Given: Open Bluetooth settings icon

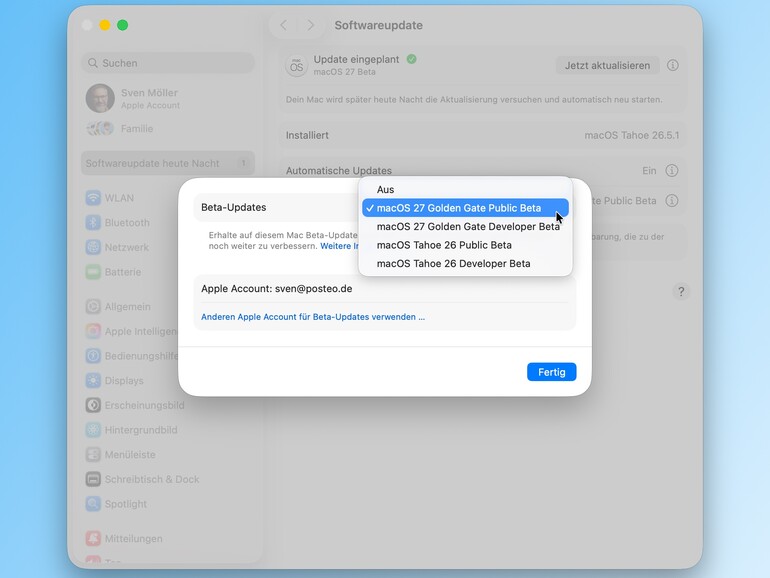Looking at the screenshot, I should click(93, 222).
